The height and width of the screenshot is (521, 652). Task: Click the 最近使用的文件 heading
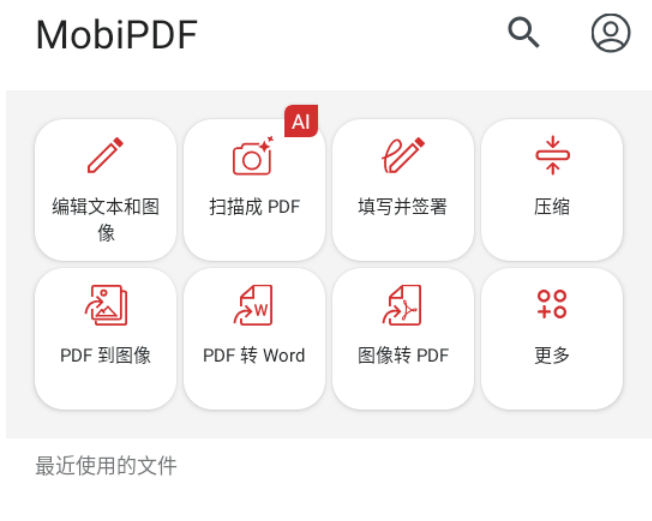(x=106, y=465)
